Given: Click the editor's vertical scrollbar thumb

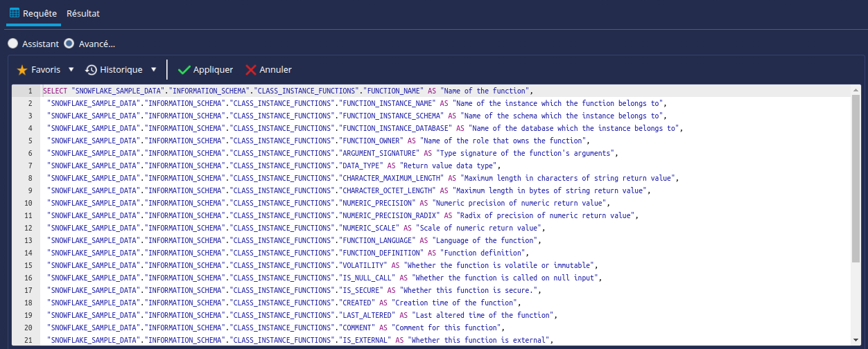Looking at the screenshot, I should pyautogui.click(x=856, y=179).
